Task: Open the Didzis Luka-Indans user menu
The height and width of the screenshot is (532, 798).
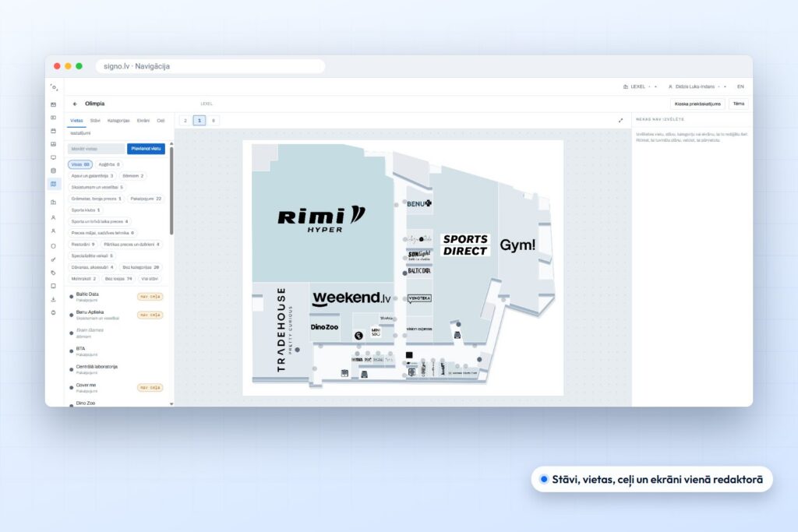Action: (x=697, y=87)
